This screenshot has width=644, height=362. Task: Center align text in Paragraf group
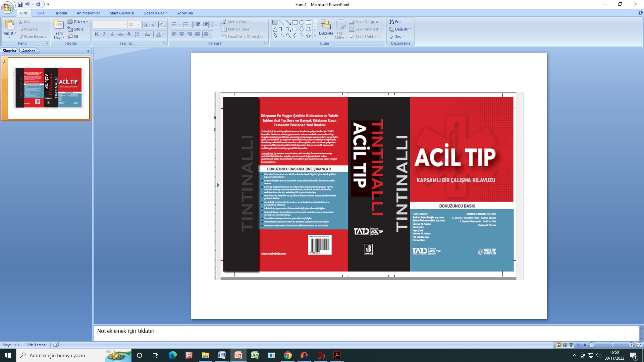pos(181,34)
